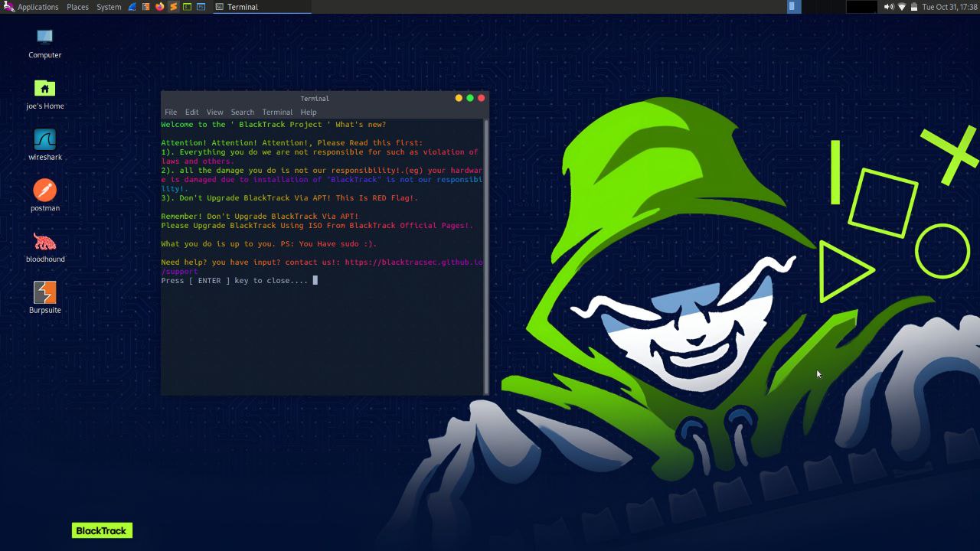Launch Burp Suite from the desktop
980x551 pixels.
point(44,293)
